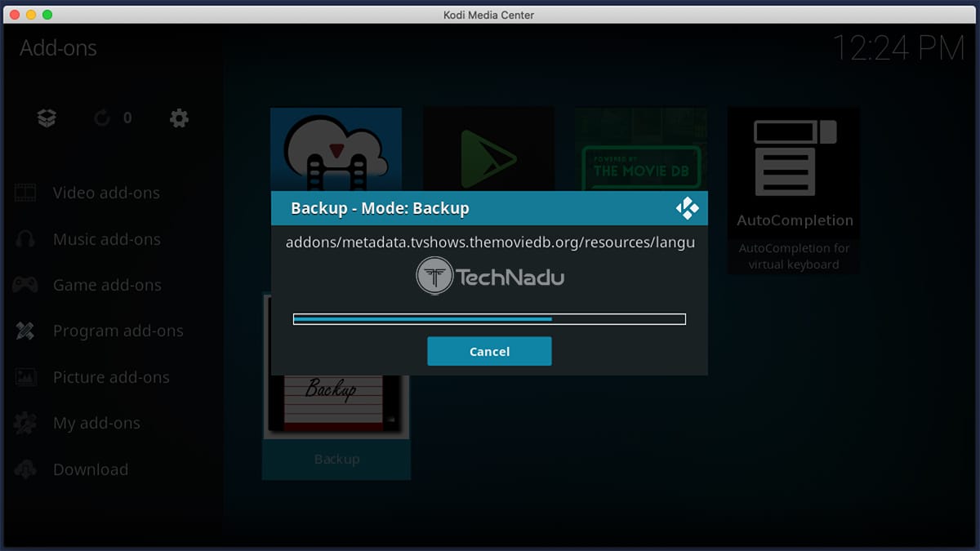This screenshot has width=980, height=551.
Task: Choose Program add-ons category
Action: coord(118,331)
